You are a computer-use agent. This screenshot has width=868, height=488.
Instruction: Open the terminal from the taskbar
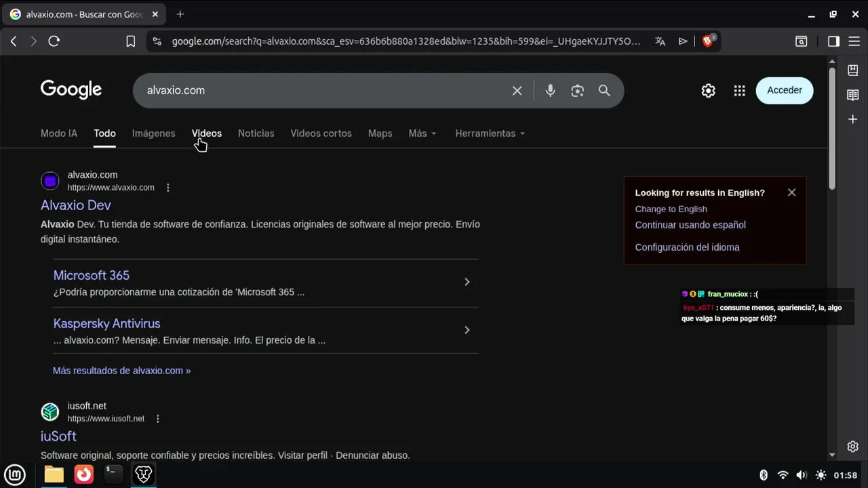(113, 474)
